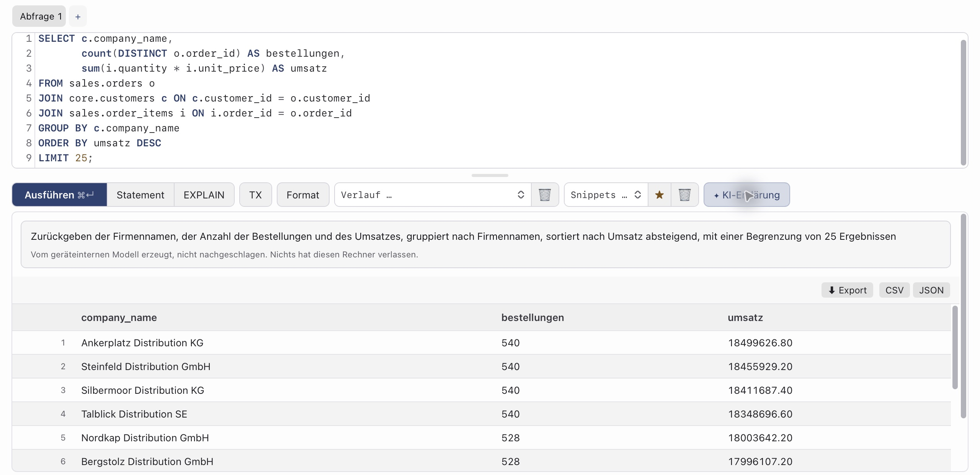
Task: Click the AI explanation text box
Action: point(485,244)
